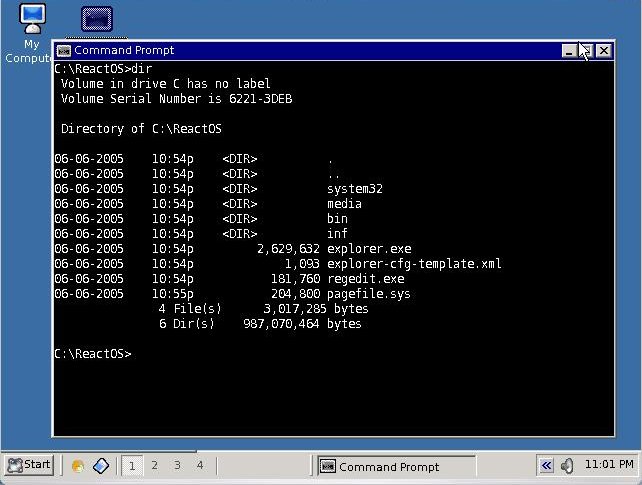The width and height of the screenshot is (642, 485).
Task: Launch the orange quick launch icon
Action: (x=78, y=466)
